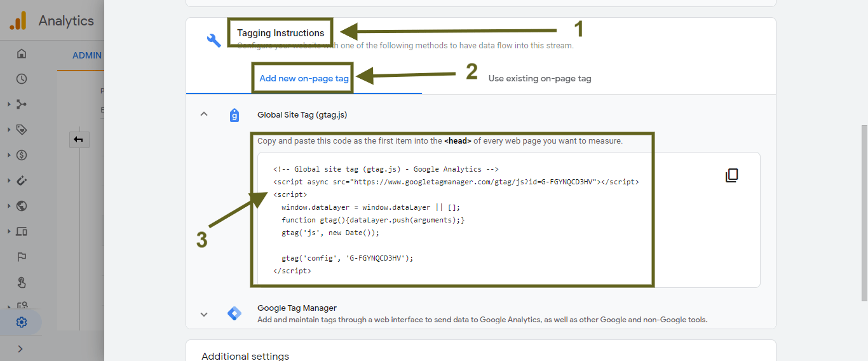Click the Monetization dollar icon
Image resolution: width=868 pixels, height=361 pixels.
(22, 155)
